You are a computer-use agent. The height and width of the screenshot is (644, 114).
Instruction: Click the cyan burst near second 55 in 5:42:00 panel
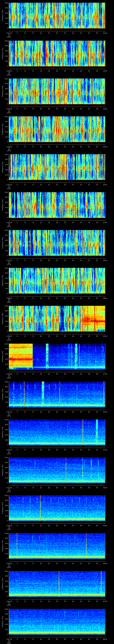click(x=97, y=432)
